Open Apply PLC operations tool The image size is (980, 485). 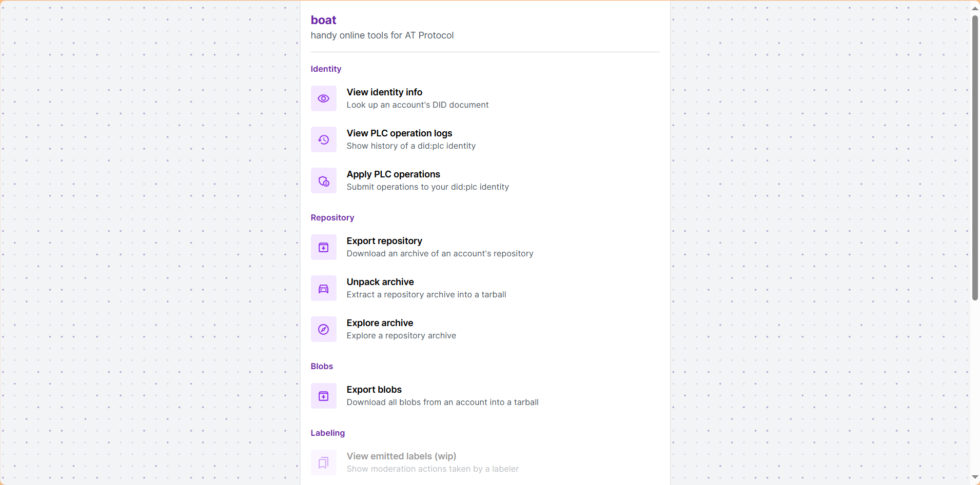pos(393,174)
